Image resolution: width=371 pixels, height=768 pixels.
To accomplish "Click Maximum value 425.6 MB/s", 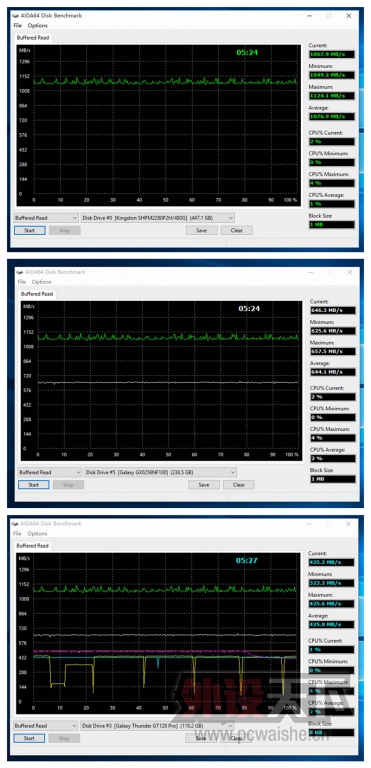I will click(x=331, y=603).
